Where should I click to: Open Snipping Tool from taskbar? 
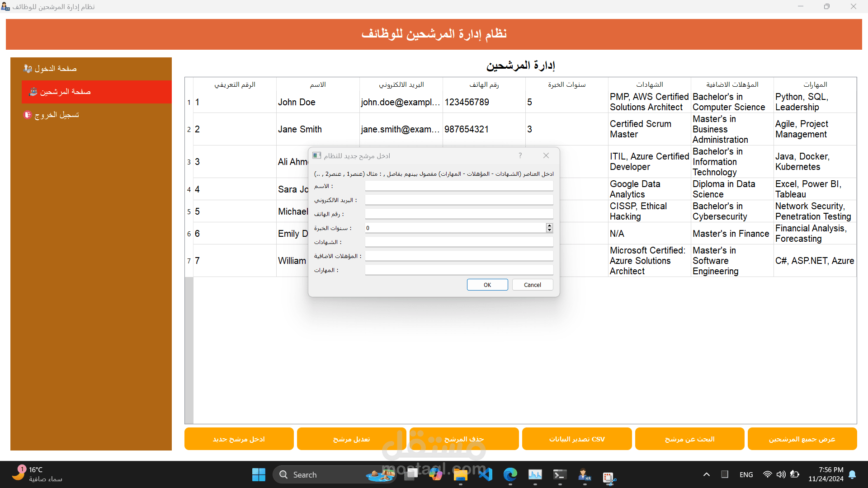click(x=609, y=477)
